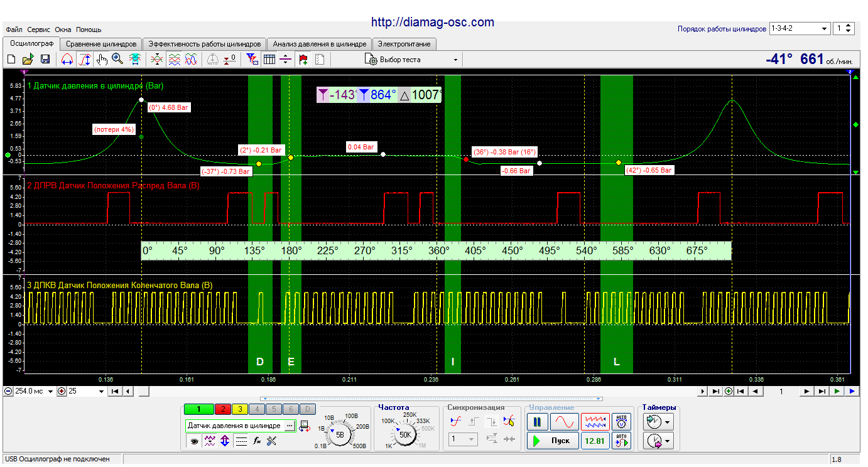This screenshot has height=467, width=868.
Task: Select the horizontal measure arc tool
Action: [x=67, y=59]
